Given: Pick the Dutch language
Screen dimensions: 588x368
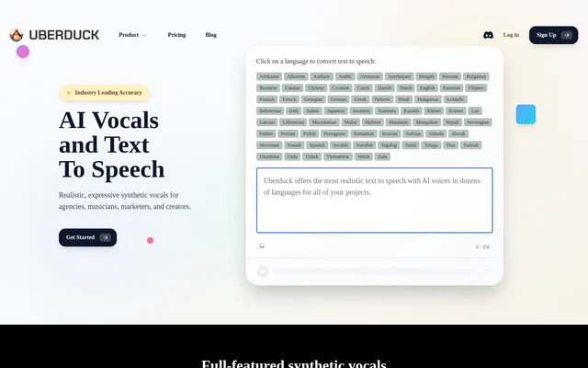Looking at the screenshot, I should tap(405, 88).
